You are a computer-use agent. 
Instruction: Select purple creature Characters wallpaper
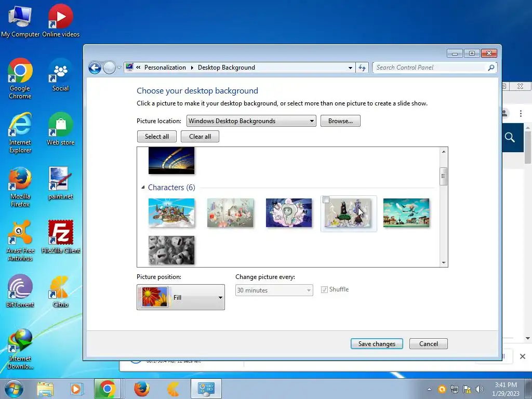[289, 212]
